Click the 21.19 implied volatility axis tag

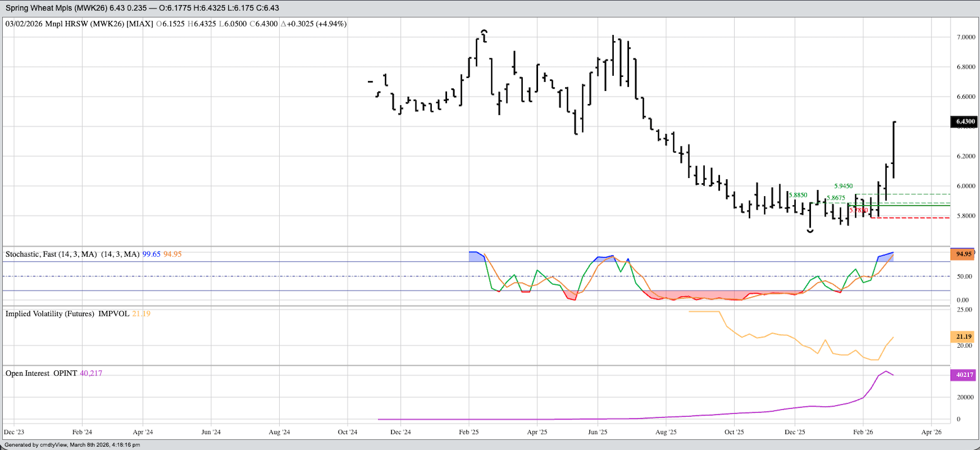point(963,337)
